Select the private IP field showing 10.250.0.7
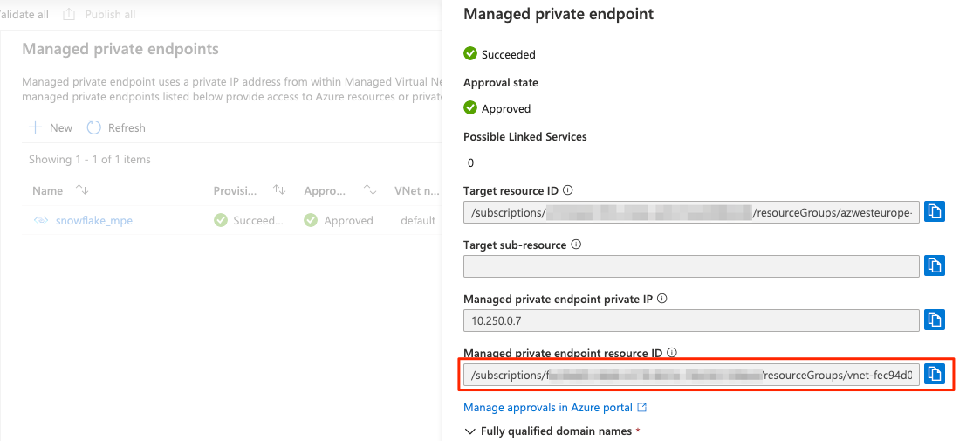This screenshot has height=441, width=980. coord(691,320)
